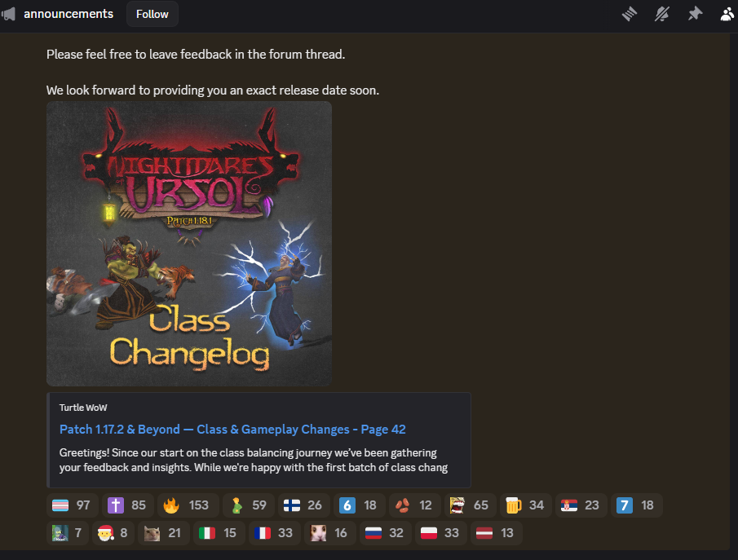Open pinned messages with the pin icon

695,14
